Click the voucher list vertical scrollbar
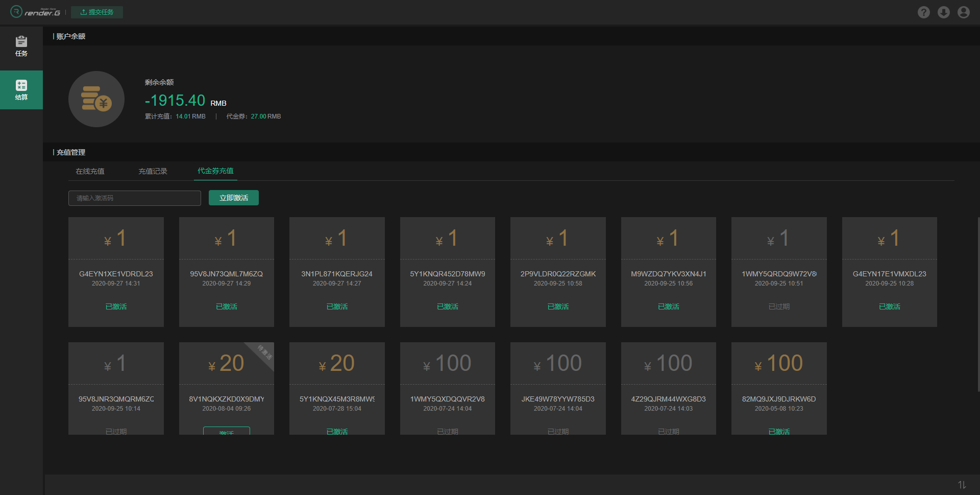This screenshot has width=980, height=495. click(978, 304)
